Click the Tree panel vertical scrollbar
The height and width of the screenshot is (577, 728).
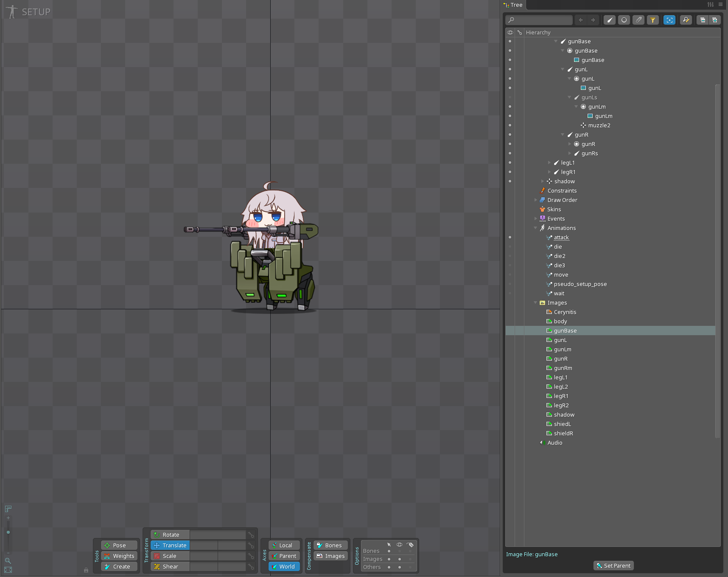[x=717, y=261]
